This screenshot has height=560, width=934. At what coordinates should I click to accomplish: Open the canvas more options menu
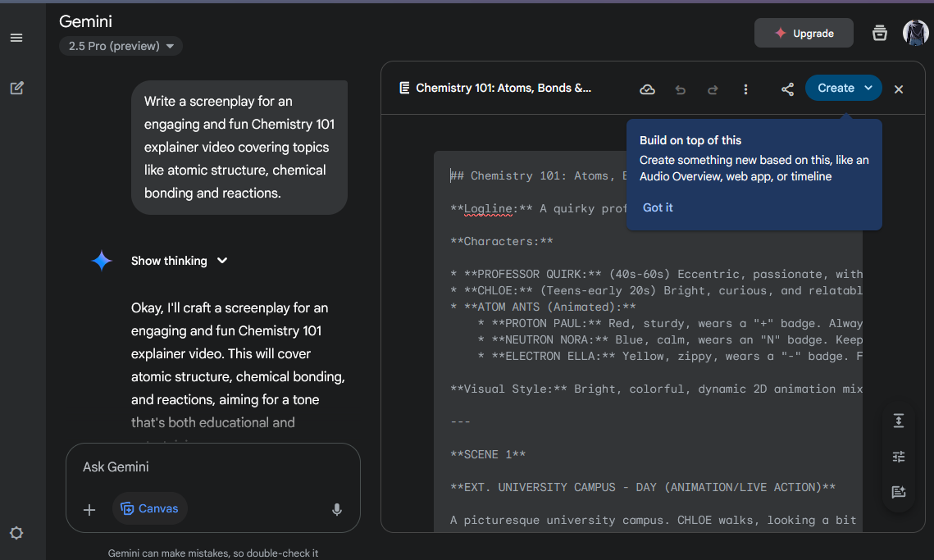(745, 89)
